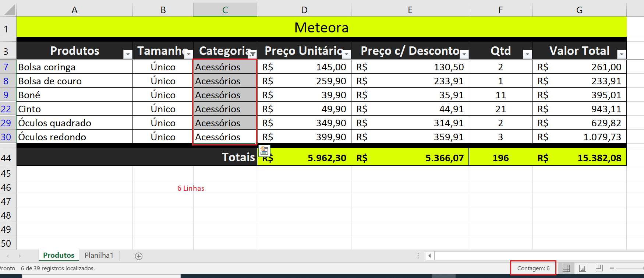This screenshot has width=644, height=278.
Task: Add a new sheet with plus icon
Action: [139, 256]
